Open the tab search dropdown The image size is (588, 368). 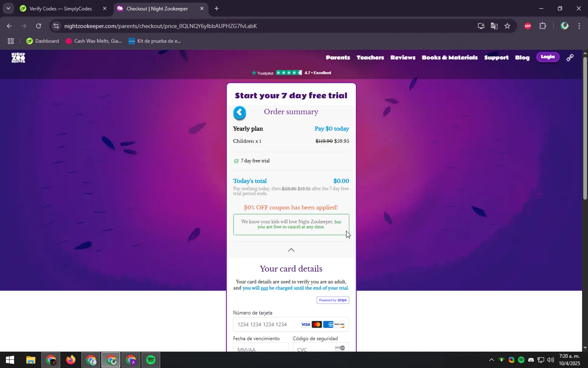tap(8, 9)
